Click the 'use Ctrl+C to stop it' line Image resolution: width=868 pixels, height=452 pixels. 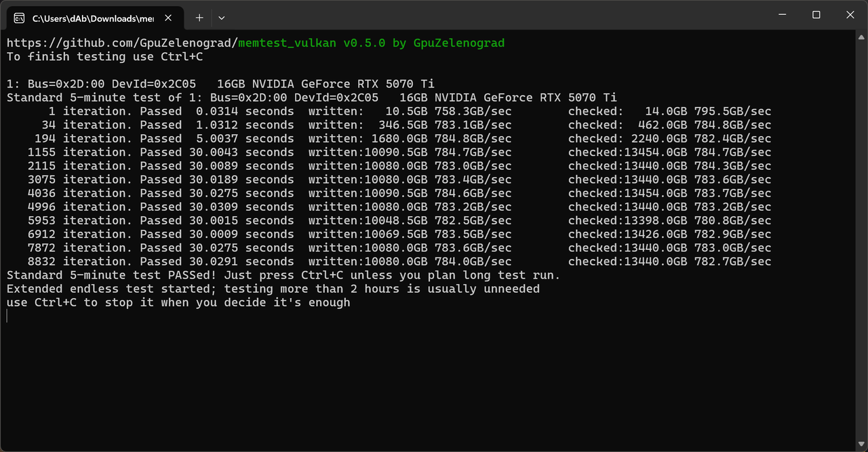pos(178,302)
